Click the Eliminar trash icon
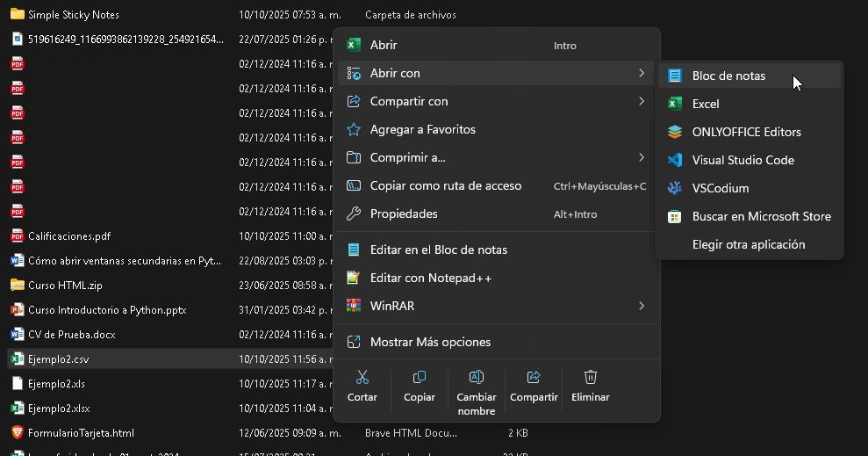Viewport: 868px width, 456px height. [x=591, y=377]
